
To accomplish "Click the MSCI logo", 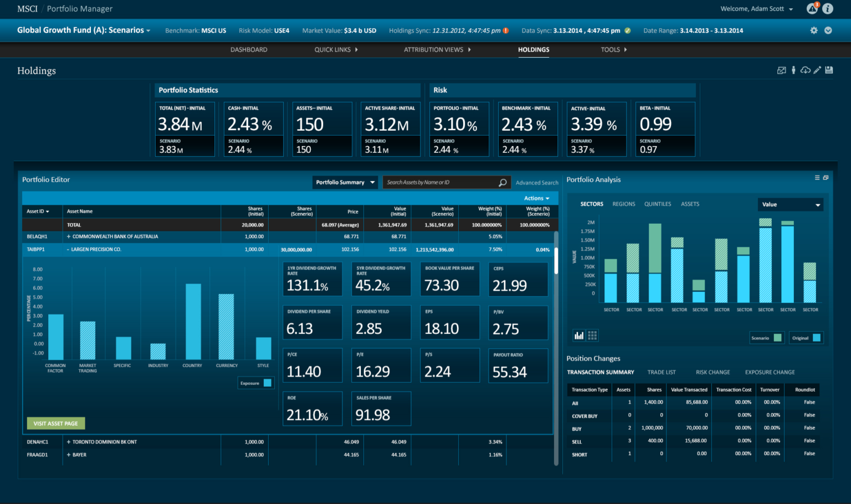I will 27,8.
